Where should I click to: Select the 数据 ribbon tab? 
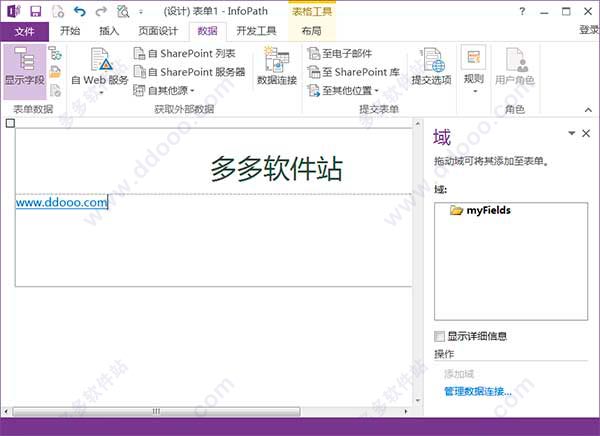tap(207, 31)
